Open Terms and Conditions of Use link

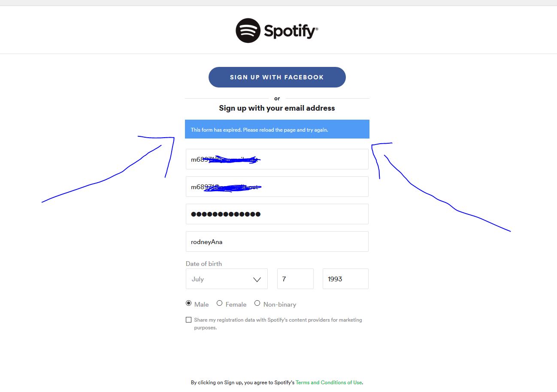[x=329, y=383]
